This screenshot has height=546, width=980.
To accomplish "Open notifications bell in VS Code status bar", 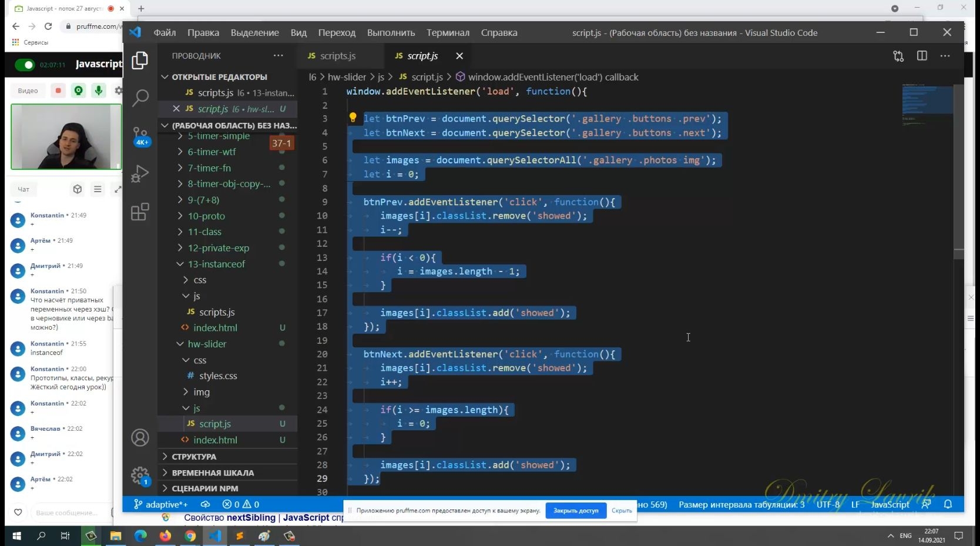I will (x=948, y=504).
